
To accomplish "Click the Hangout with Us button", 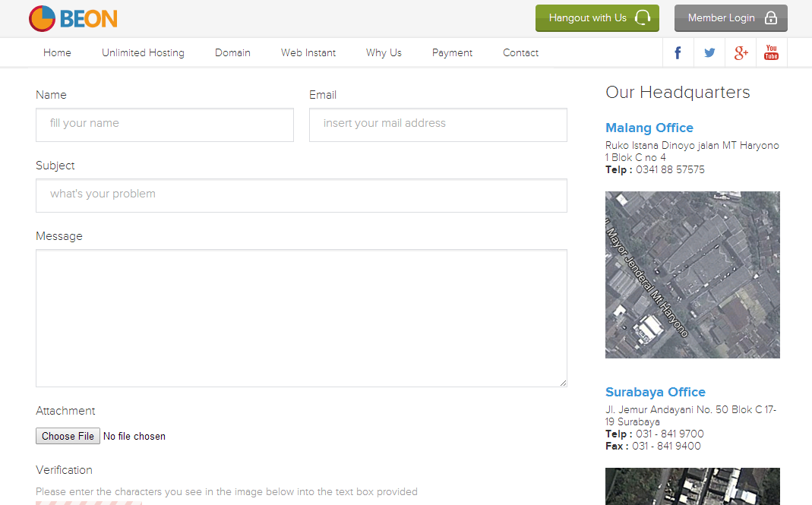I will [597, 18].
